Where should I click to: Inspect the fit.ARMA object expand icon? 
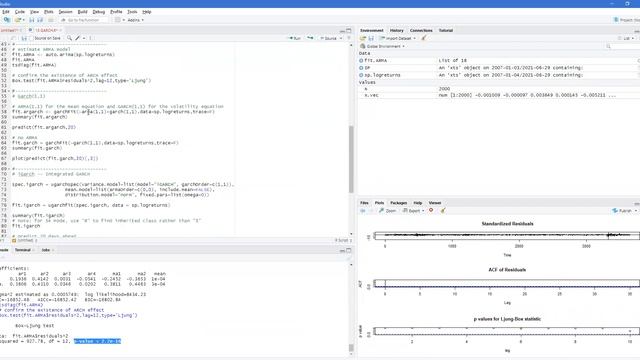coord(361,60)
